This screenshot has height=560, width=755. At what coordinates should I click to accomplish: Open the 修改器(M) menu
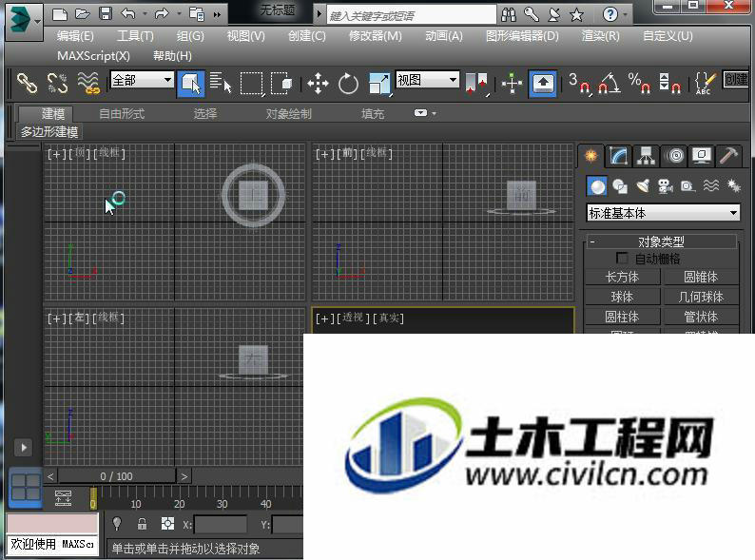pos(375,35)
